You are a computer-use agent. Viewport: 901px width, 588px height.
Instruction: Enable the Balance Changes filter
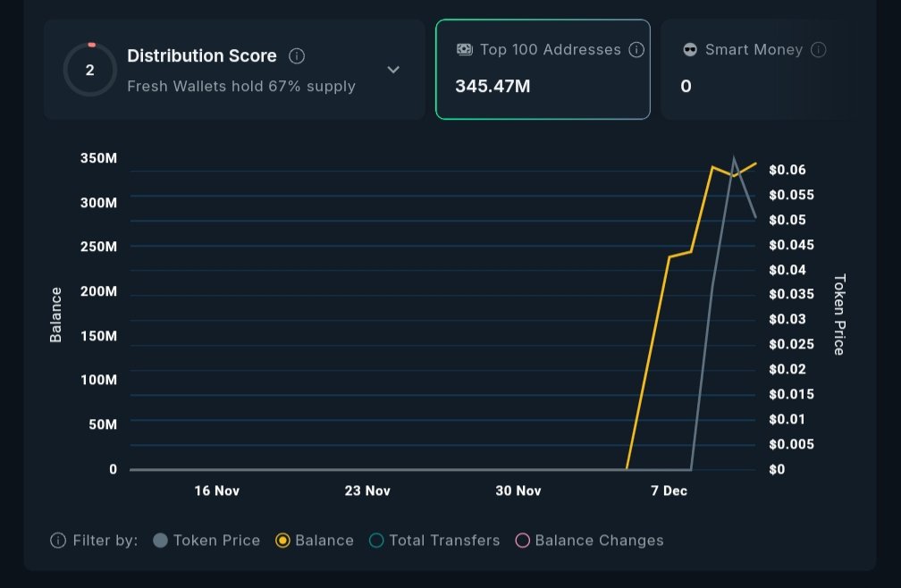[x=523, y=541]
